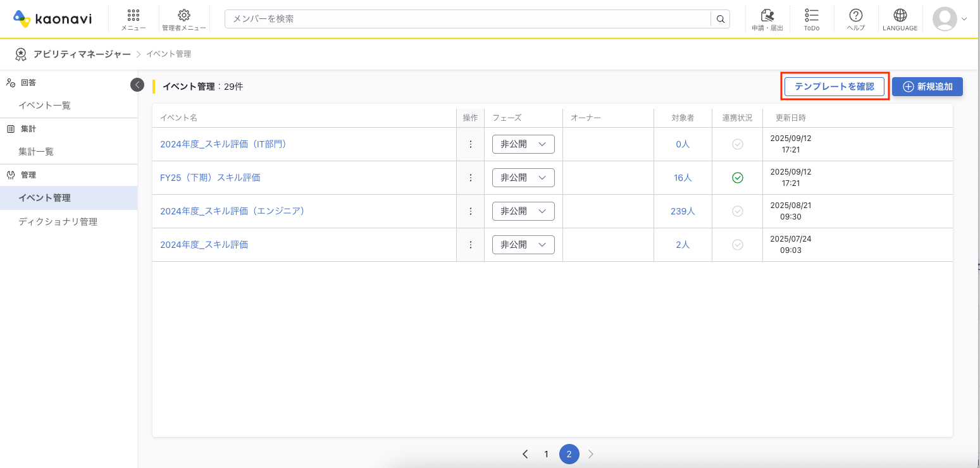Open the ヘルプ help icon
The height and width of the screenshot is (468, 980).
point(855,19)
